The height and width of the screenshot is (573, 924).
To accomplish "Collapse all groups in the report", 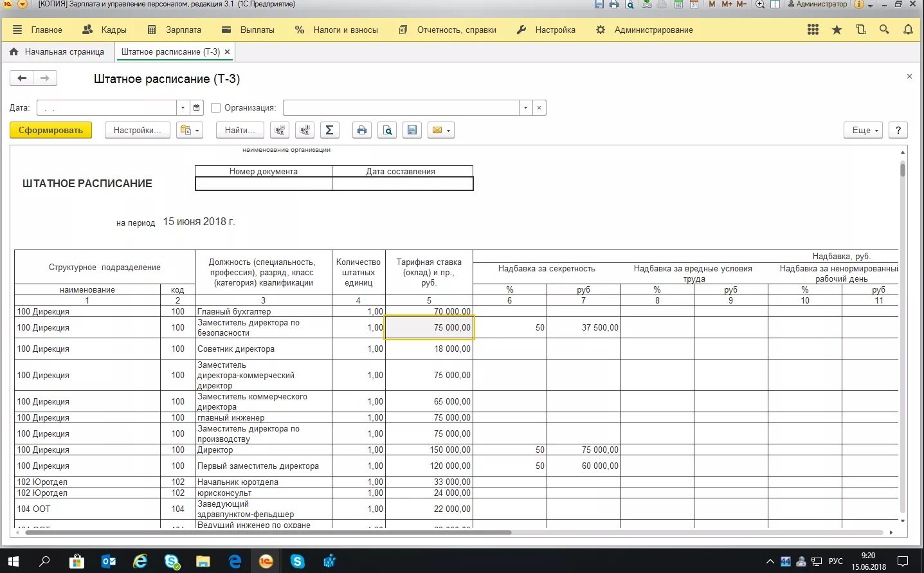I will [280, 130].
